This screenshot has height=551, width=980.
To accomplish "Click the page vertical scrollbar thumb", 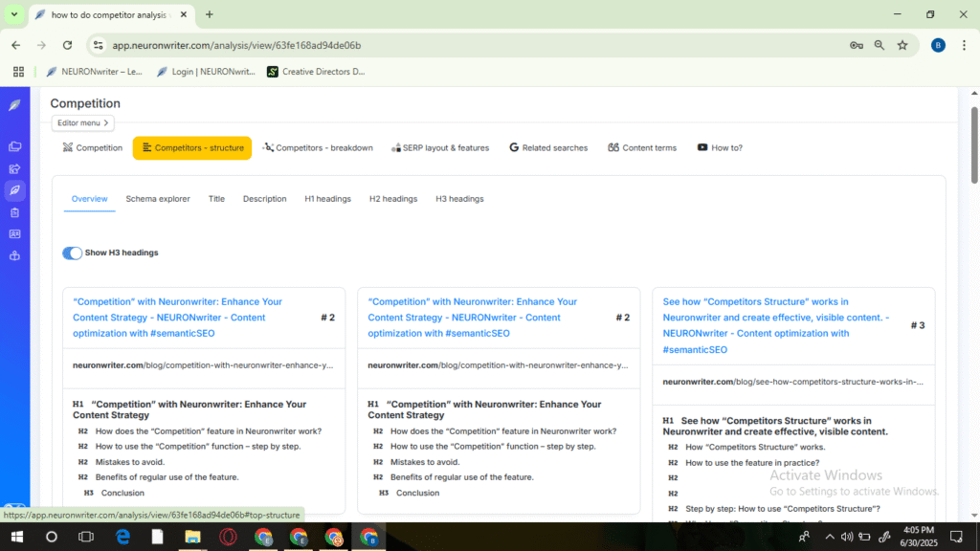I will pos(973,145).
